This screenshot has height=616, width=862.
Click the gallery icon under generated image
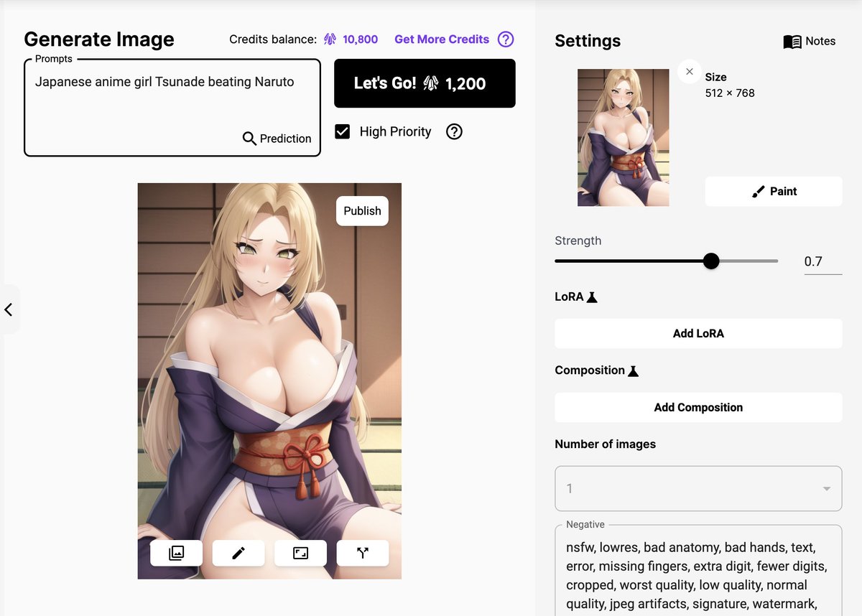(x=176, y=553)
